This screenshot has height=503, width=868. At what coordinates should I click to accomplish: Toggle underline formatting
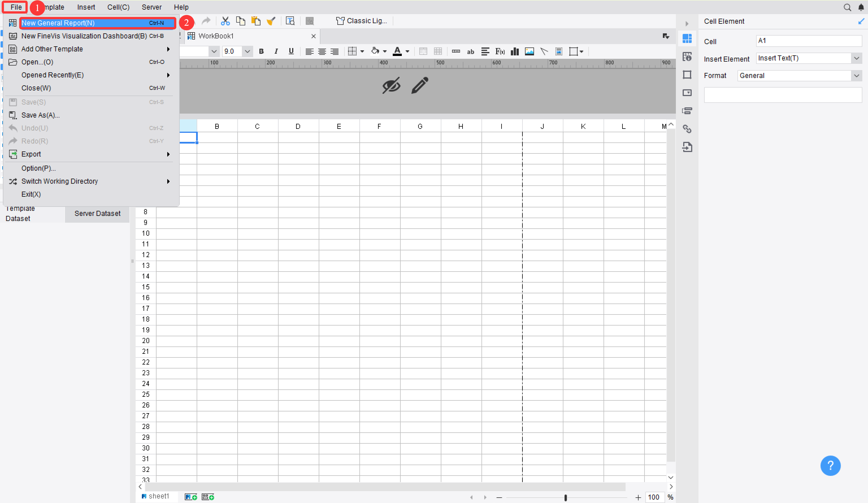(291, 51)
